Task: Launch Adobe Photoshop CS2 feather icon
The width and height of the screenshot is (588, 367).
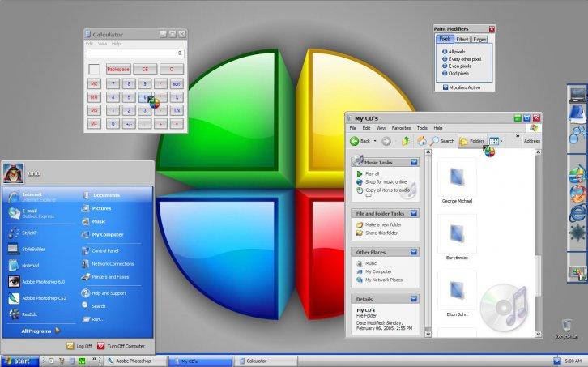Action: [15, 298]
